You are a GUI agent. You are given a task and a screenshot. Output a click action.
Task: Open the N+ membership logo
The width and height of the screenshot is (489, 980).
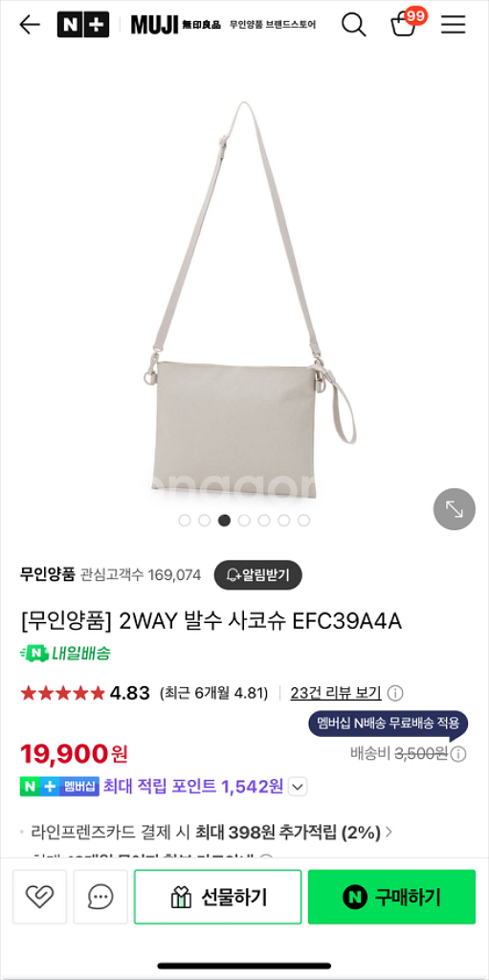coord(83,24)
